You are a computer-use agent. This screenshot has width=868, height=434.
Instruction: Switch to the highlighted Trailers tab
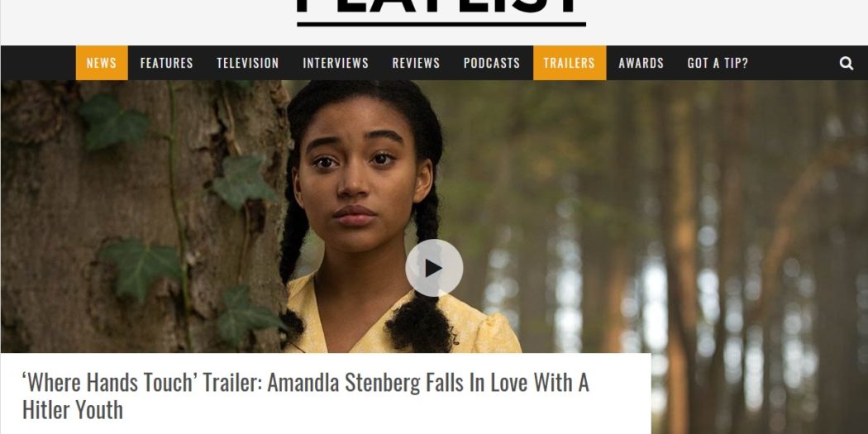[x=569, y=63]
